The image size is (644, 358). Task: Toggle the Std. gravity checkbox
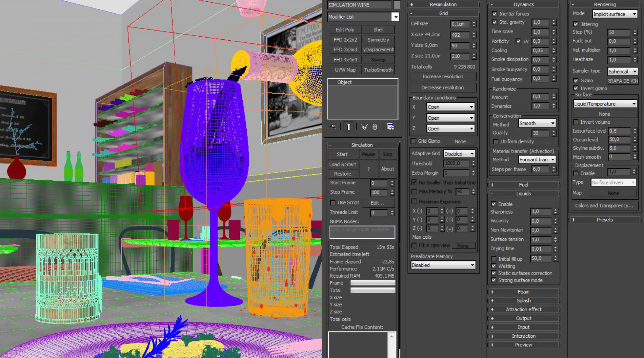[x=494, y=22]
